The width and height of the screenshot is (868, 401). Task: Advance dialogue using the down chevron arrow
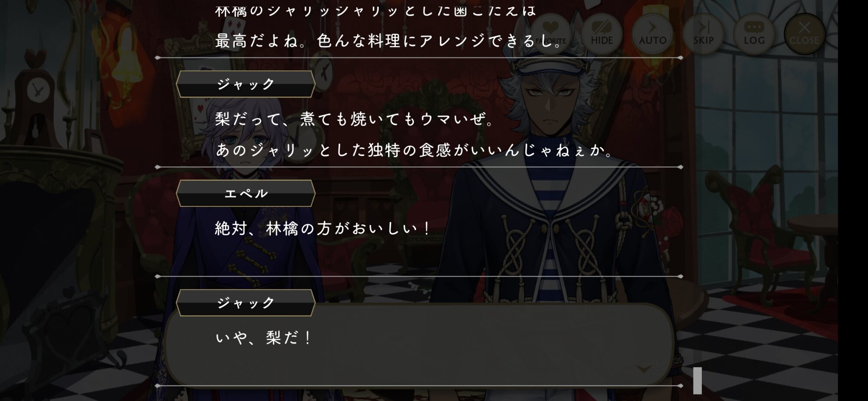pyautogui.click(x=644, y=369)
